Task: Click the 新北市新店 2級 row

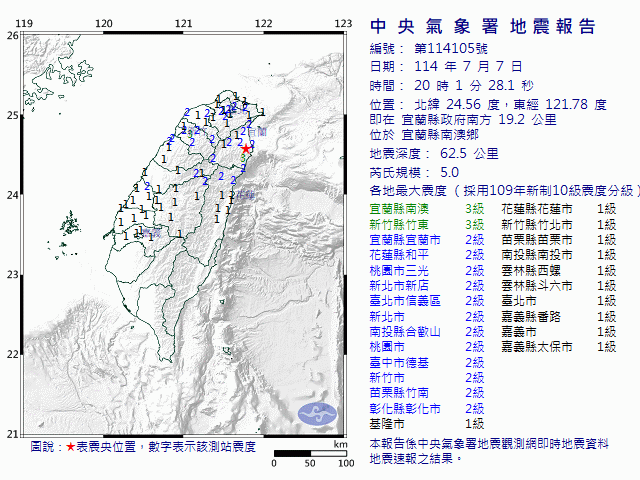Action: [x=427, y=286]
